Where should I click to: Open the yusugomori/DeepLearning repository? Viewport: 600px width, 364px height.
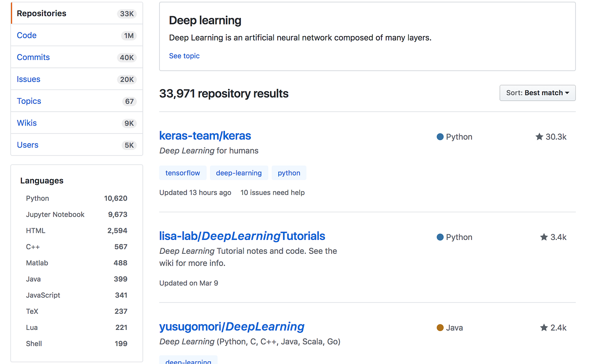coord(232,327)
